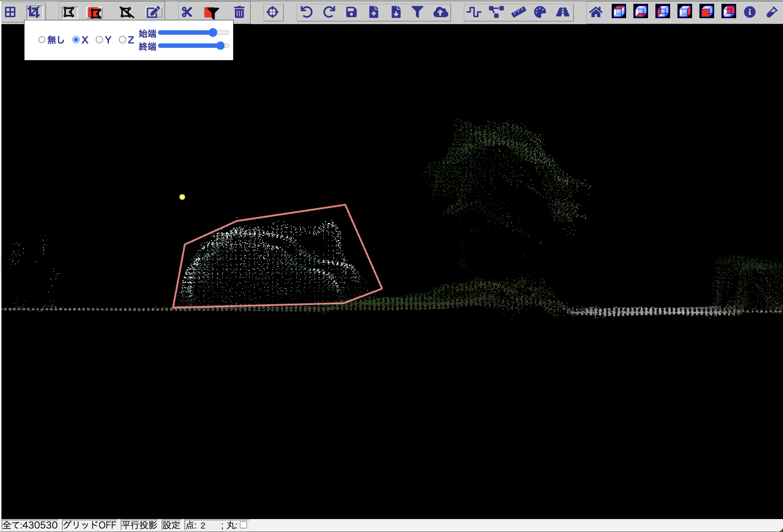Open 設定 settings in status bar
783x532 pixels.
[x=171, y=525]
